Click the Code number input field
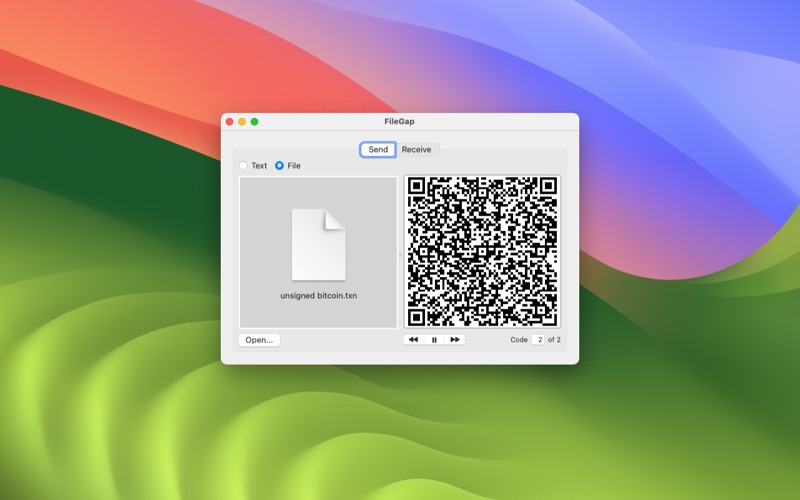800x500 pixels. 538,340
